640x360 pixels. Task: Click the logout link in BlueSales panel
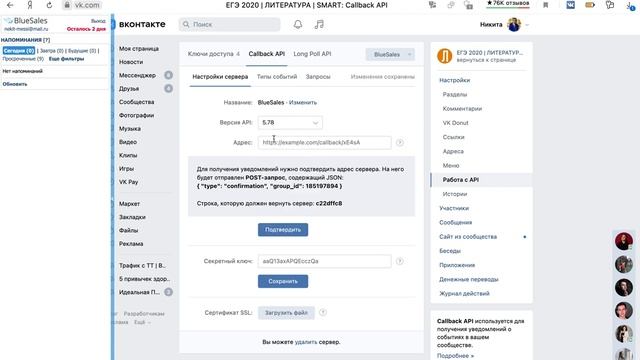pyautogui.click(x=98, y=21)
